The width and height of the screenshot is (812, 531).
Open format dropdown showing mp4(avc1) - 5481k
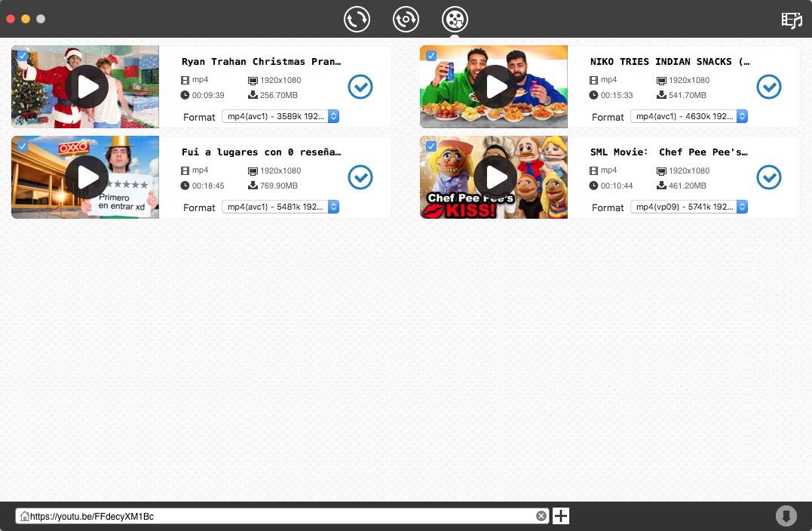280,207
